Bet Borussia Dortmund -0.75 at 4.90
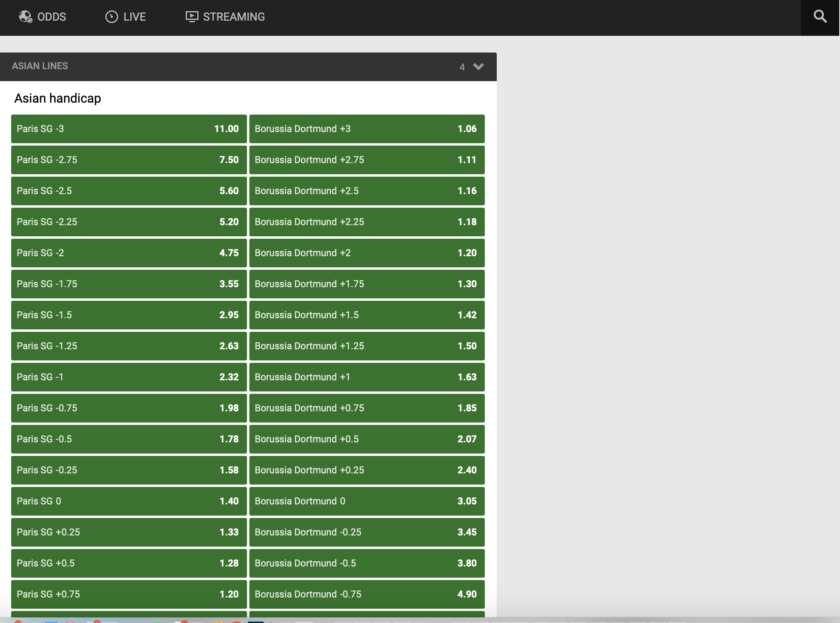 pyautogui.click(x=366, y=594)
